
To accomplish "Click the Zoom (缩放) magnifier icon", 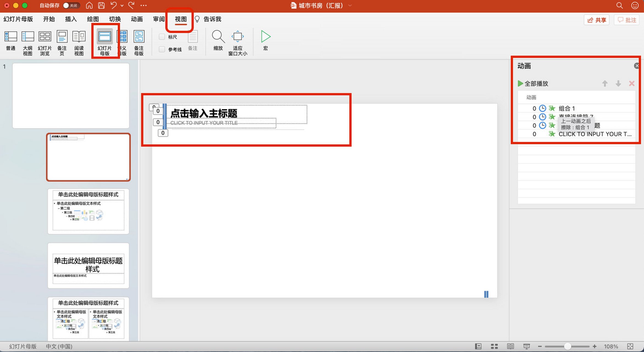I will point(218,37).
